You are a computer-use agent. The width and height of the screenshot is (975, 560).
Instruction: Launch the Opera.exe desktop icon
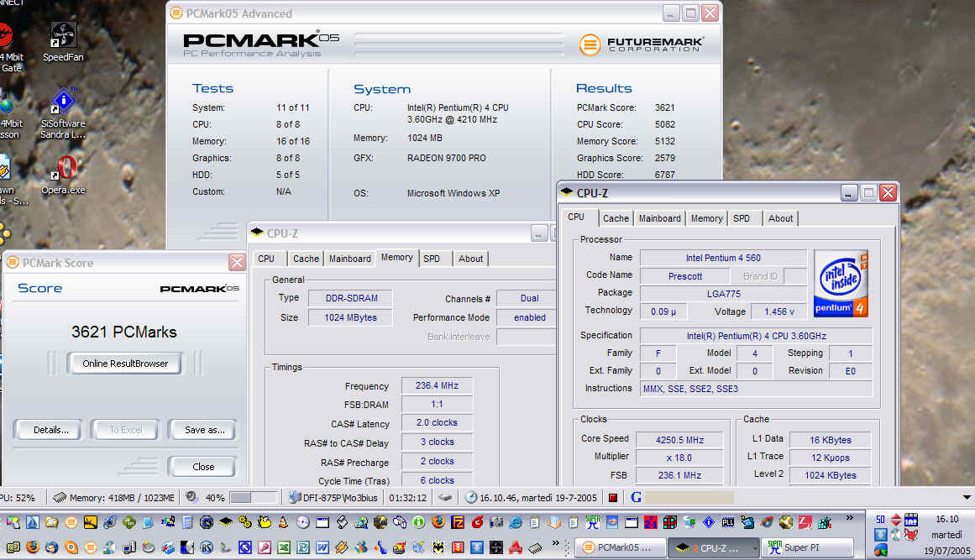tap(63, 175)
